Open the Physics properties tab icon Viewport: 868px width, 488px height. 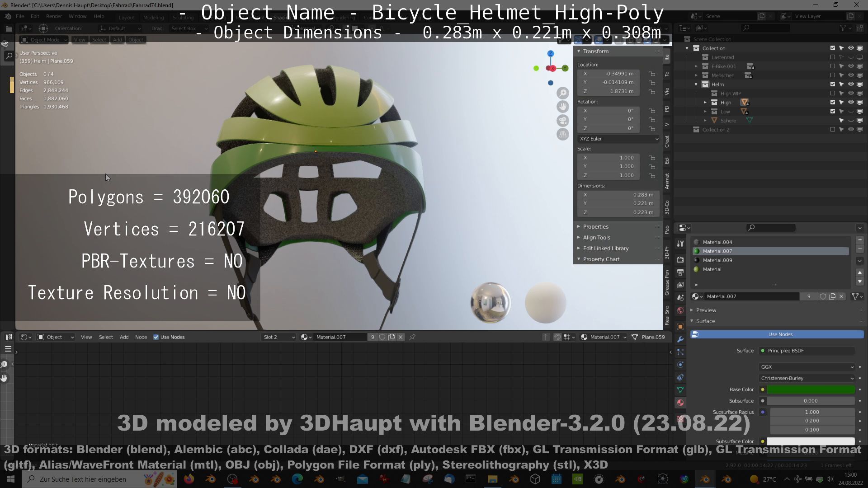coord(680,365)
